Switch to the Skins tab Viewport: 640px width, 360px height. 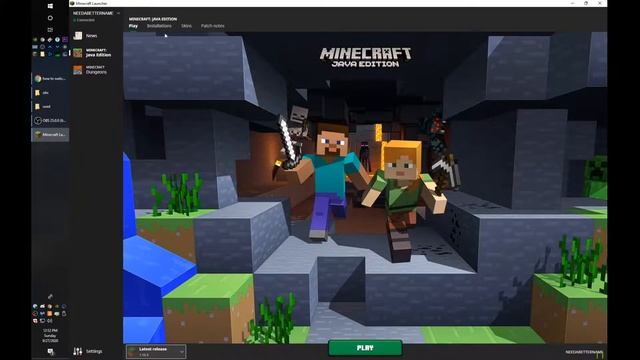click(x=186, y=26)
